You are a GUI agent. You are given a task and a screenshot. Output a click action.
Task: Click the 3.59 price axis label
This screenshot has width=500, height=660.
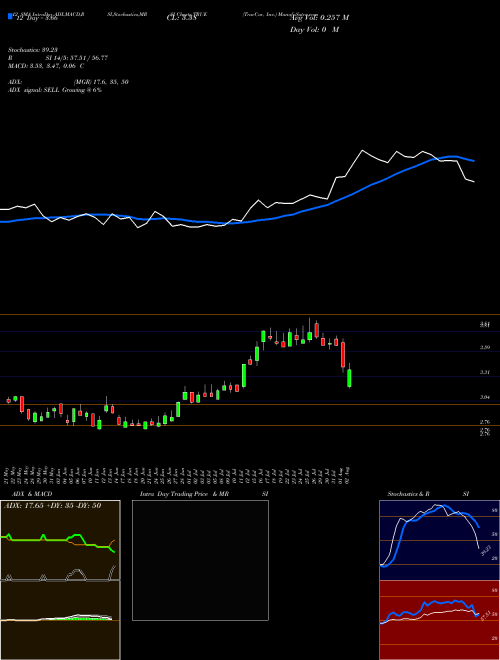pyautogui.click(x=484, y=348)
